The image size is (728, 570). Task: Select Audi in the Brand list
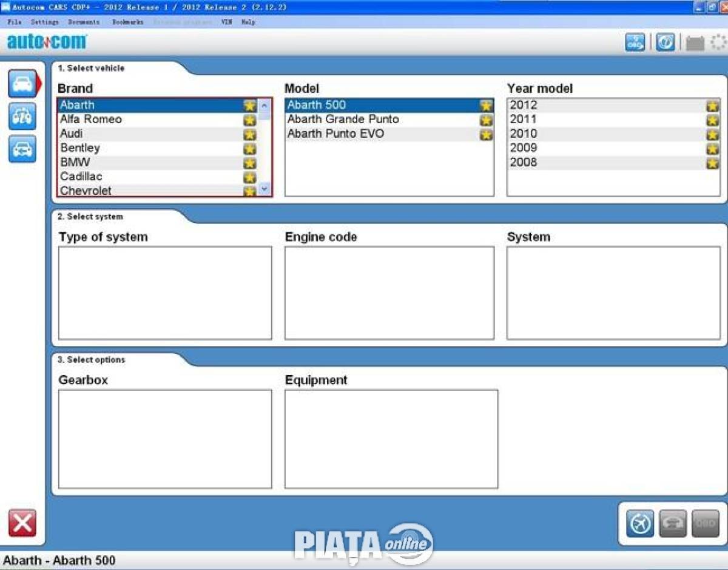point(158,134)
